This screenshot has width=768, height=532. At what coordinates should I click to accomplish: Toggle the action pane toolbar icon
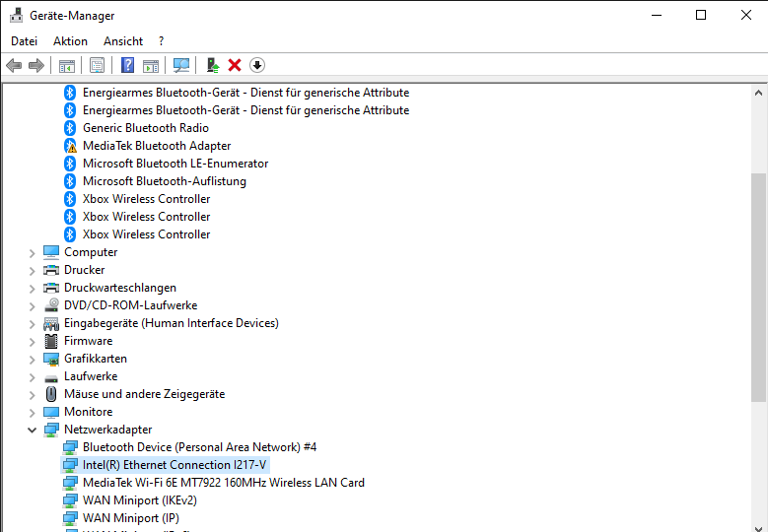pos(151,65)
